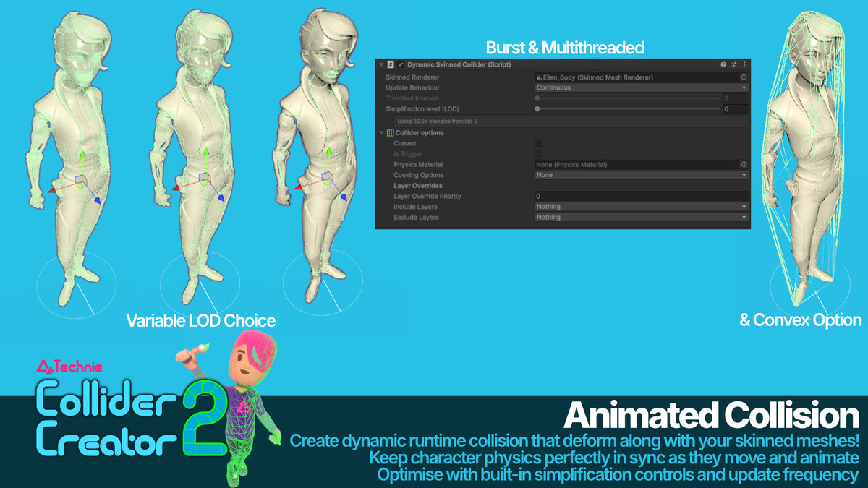This screenshot has height=488, width=868.
Task: Open the Cooking Options dropdown
Action: click(642, 175)
